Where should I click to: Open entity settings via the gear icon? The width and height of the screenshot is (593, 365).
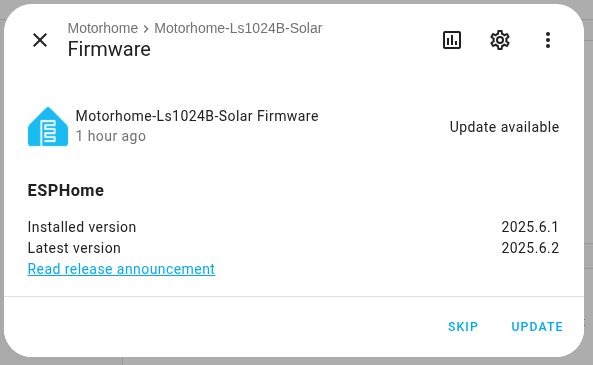point(500,40)
